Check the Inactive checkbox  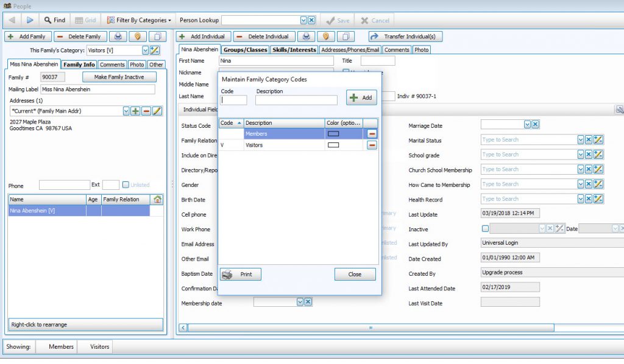click(485, 229)
